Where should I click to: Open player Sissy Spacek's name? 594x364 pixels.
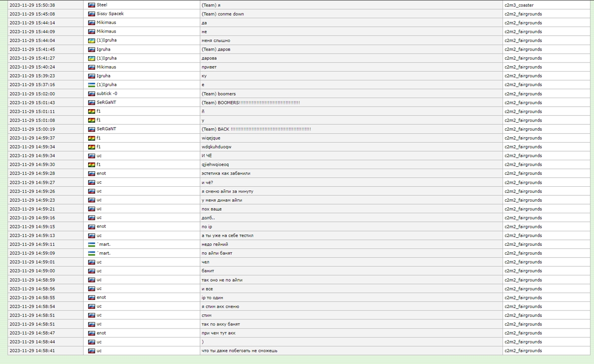[x=110, y=14]
